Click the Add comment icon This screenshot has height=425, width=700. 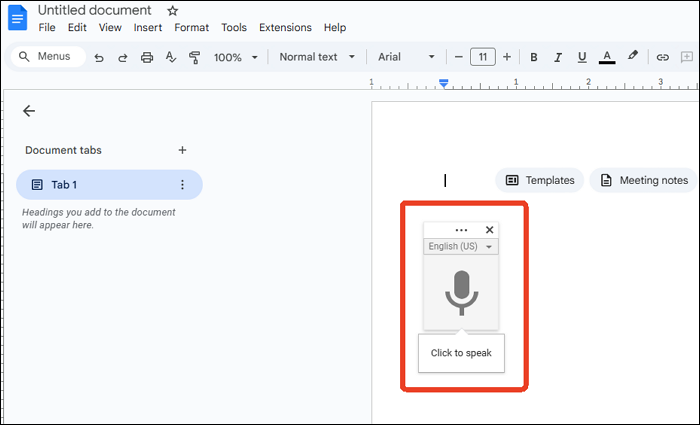coord(687,57)
